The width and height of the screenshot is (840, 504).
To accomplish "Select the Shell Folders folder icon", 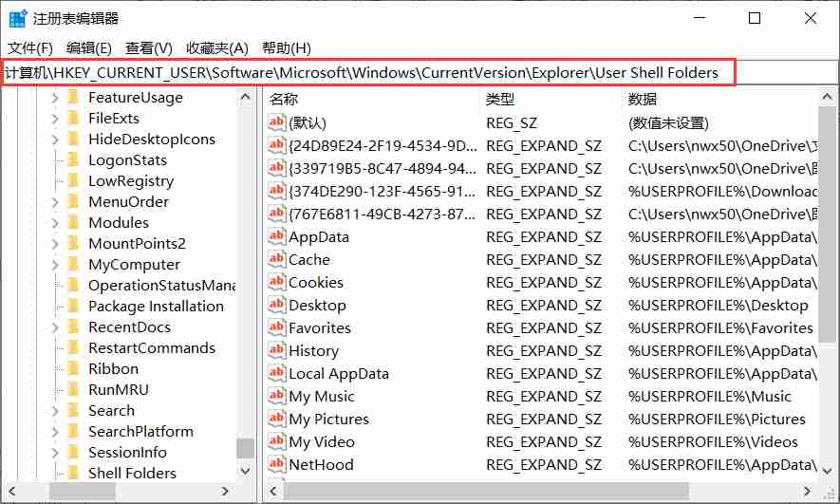I will (73, 474).
